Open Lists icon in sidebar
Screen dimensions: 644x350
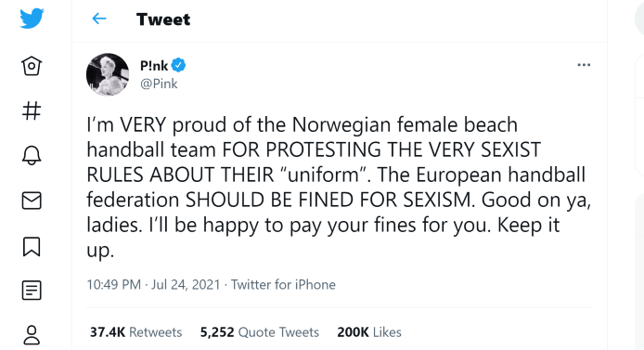(32, 291)
